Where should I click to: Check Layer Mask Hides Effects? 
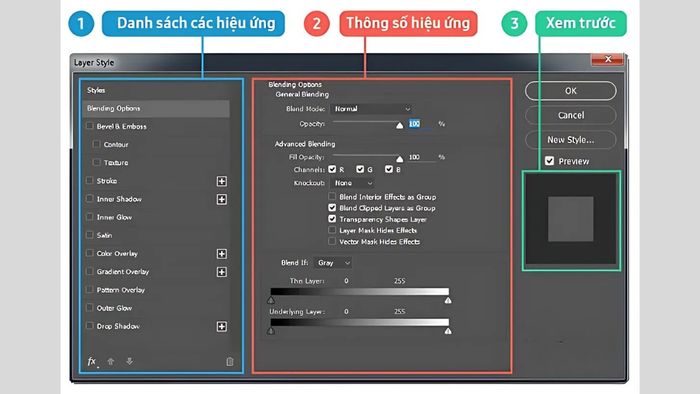(x=332, y=230)
